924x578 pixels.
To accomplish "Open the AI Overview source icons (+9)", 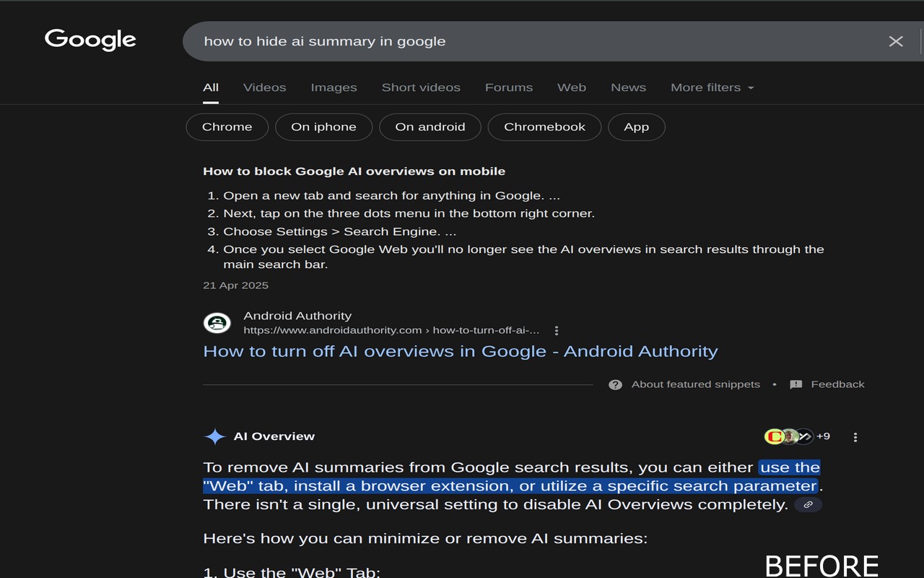I will (797, 436).
